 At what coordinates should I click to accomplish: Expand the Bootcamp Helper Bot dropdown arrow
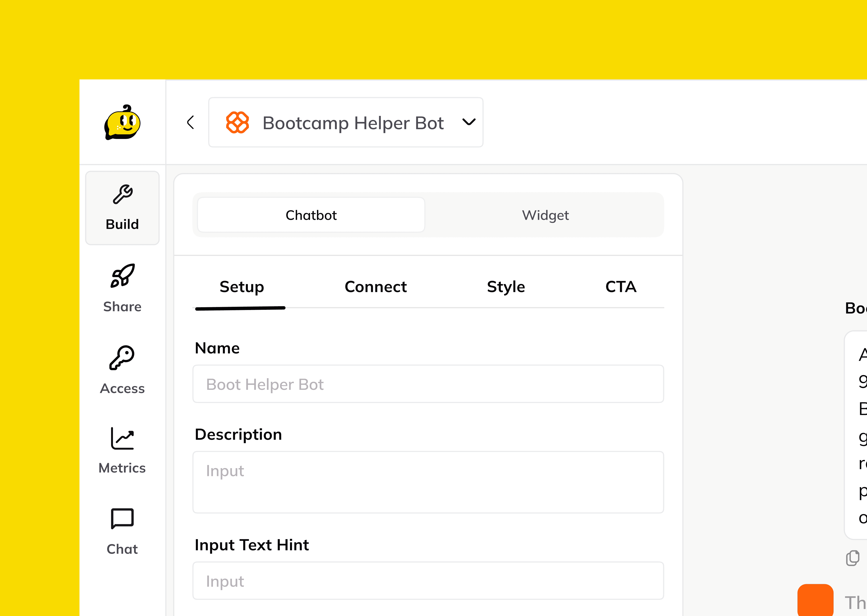click(x=469, y=122)
